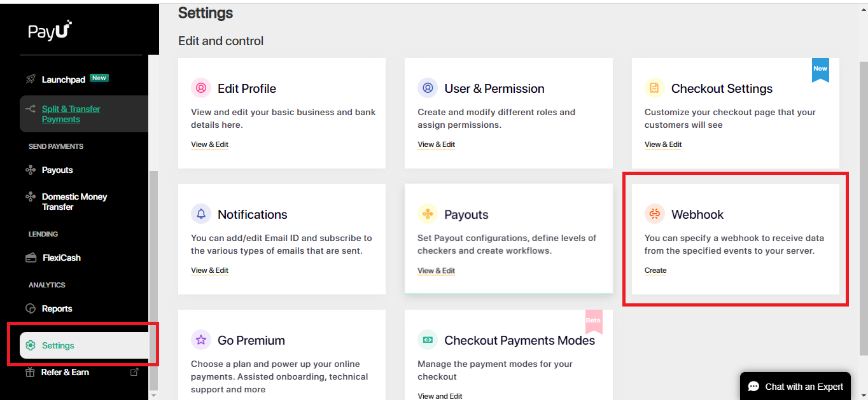The height and width of the screenshot is (400, 868).
Task: Open Chat with an Expert button
Action: (795, 386)
